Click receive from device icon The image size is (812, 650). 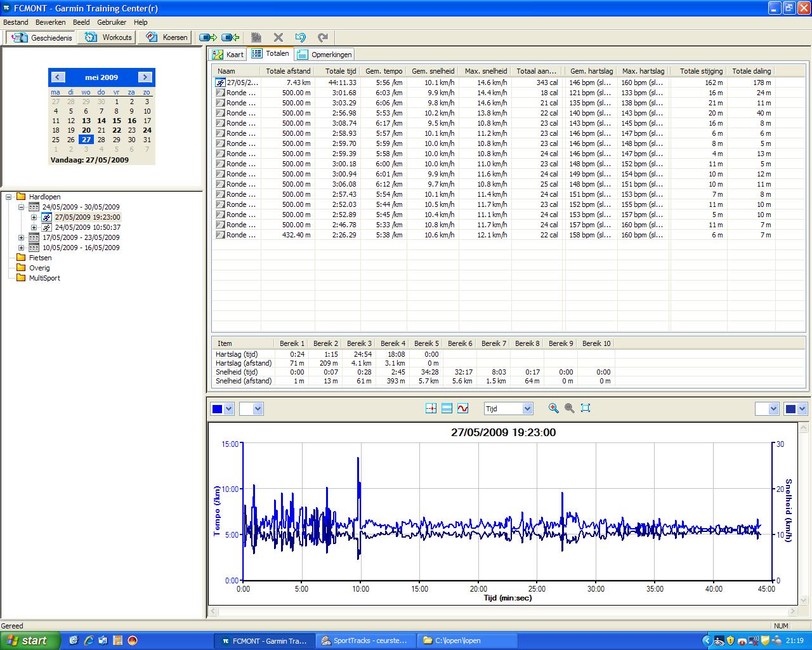[230, 37]
